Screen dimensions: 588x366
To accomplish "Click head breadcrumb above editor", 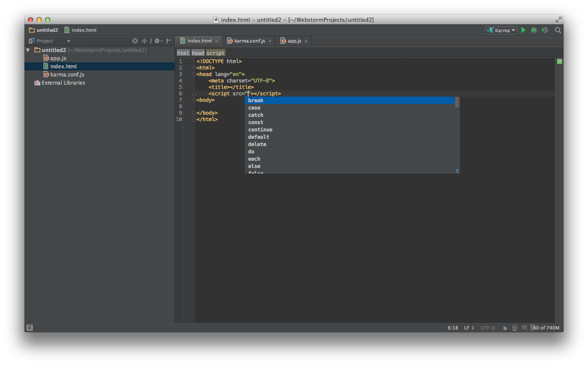I will coord(198,53).
